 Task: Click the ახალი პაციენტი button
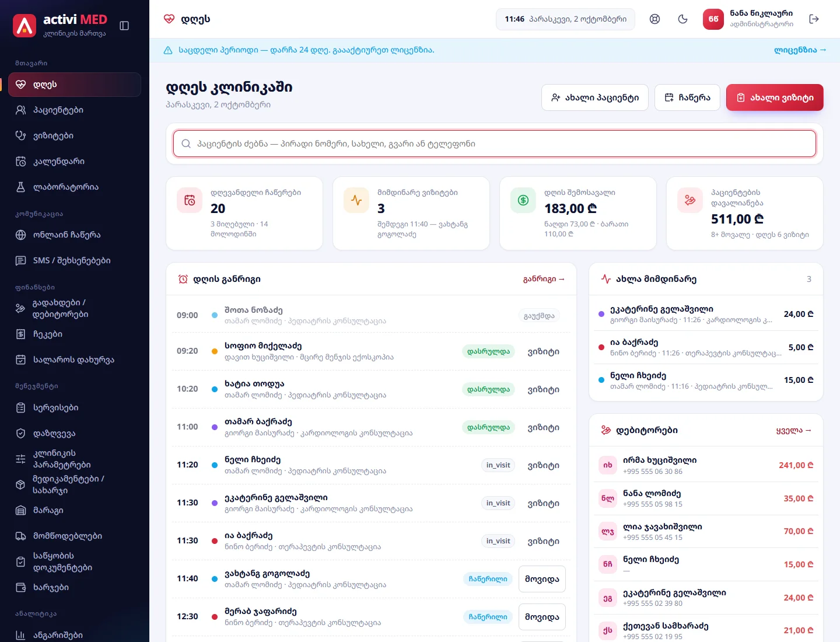pos(595,97)
